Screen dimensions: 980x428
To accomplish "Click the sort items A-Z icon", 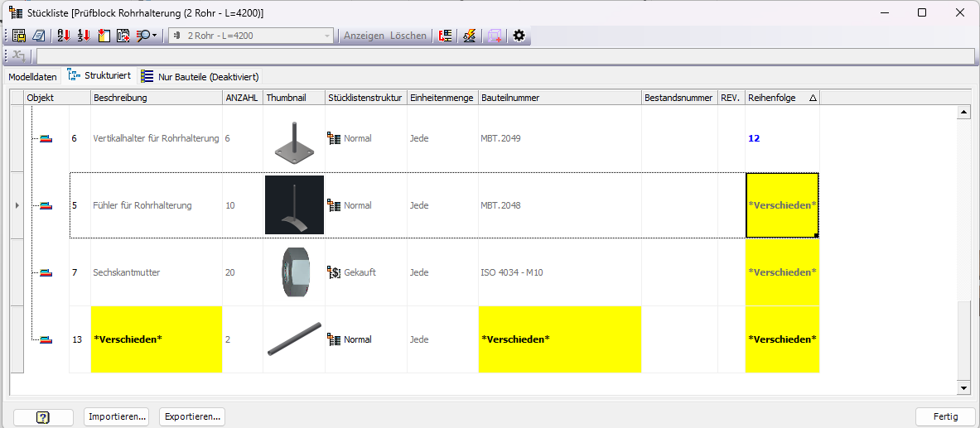I will pos(63,36).
